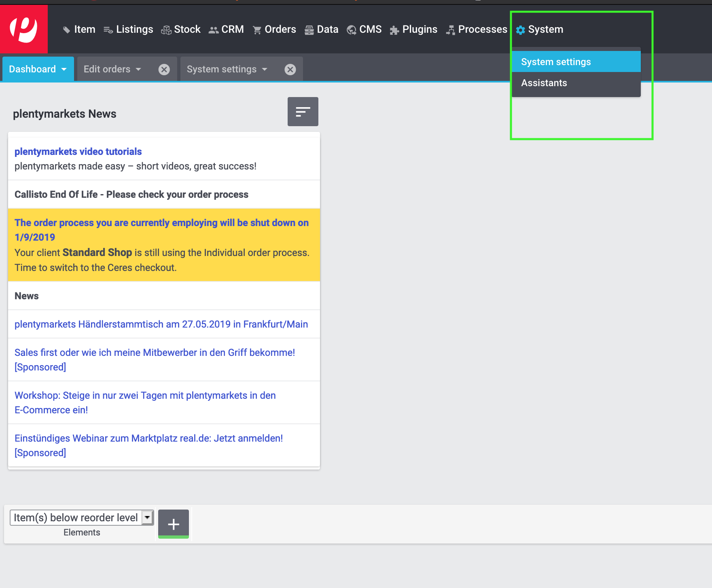This screenshot has width=712, height=588.
Task: Open plentymarkets video tutorials link
Action: (78, 152)
